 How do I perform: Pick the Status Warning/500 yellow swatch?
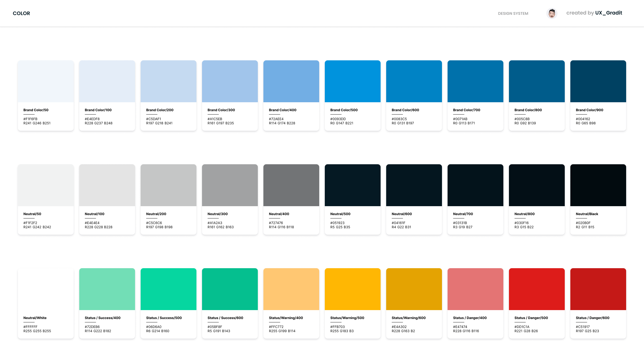coord(352,289)
